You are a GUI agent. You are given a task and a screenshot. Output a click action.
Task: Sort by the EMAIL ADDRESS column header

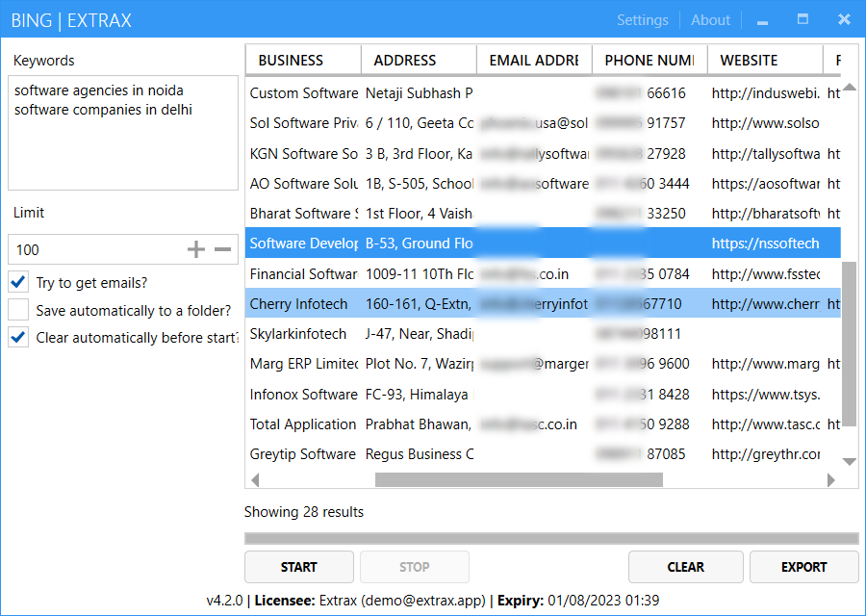pos(534,60)
